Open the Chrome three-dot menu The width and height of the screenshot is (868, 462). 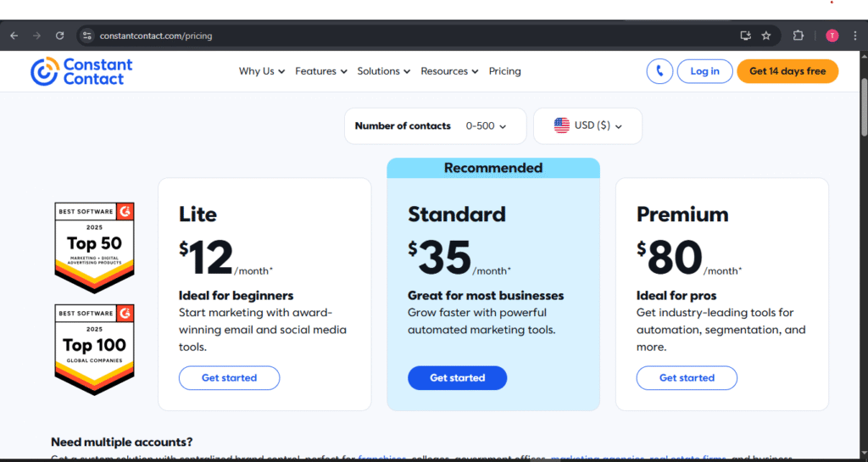[855, 36]
